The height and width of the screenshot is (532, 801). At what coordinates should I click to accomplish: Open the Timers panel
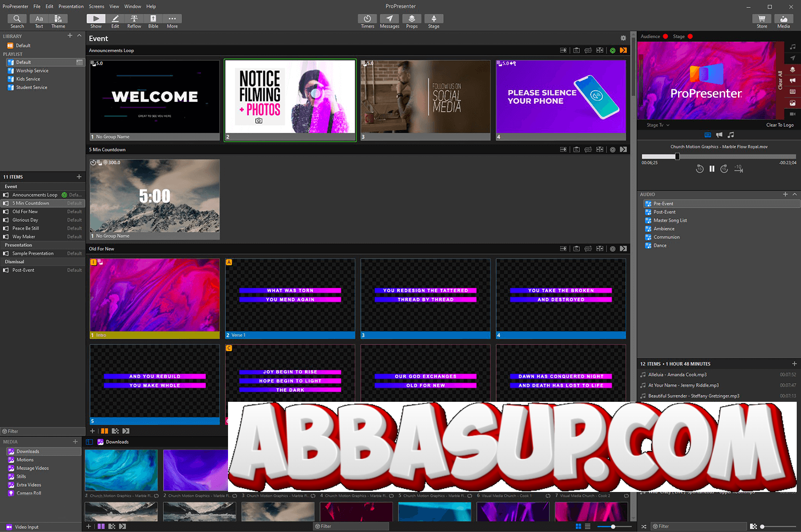(367, 21)
